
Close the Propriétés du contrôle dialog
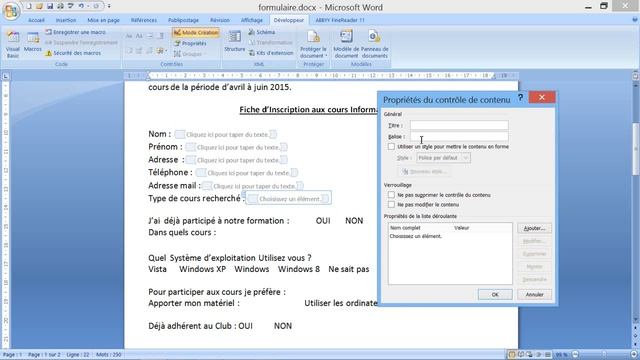[542, 97]
